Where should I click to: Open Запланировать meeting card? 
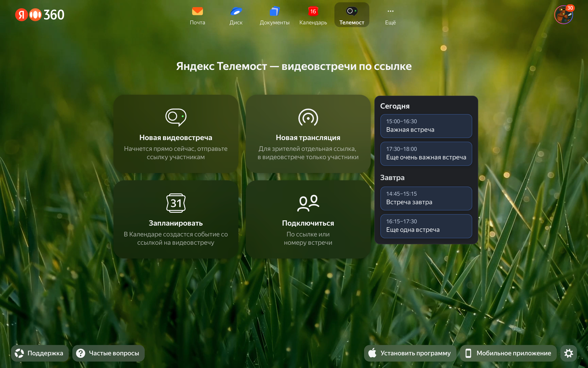coord(176,219)
